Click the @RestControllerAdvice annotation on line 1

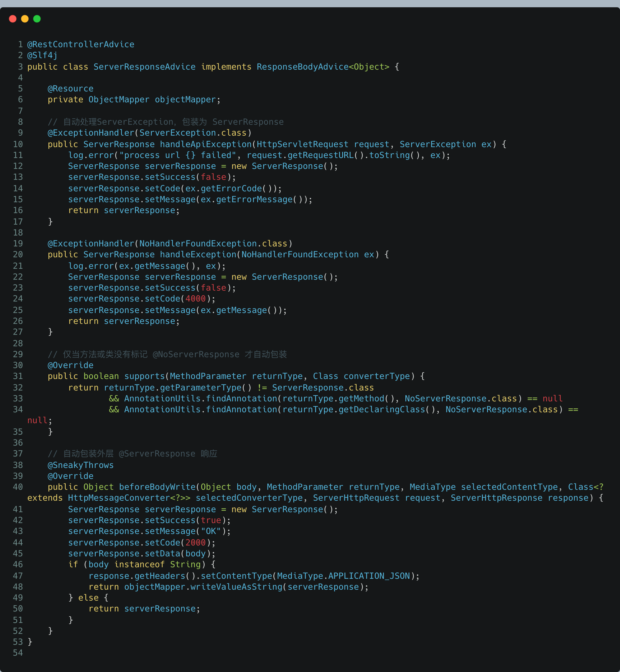(81, 44)
